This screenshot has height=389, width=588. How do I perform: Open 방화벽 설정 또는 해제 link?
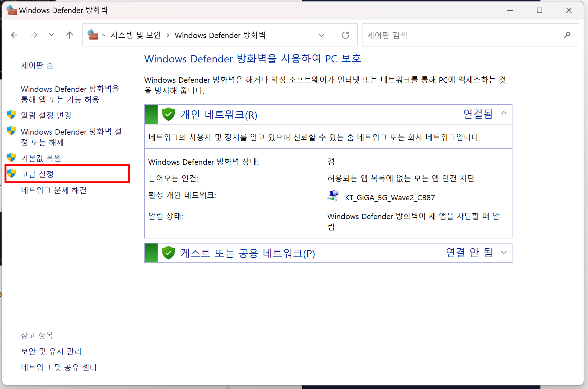[71, 137]
